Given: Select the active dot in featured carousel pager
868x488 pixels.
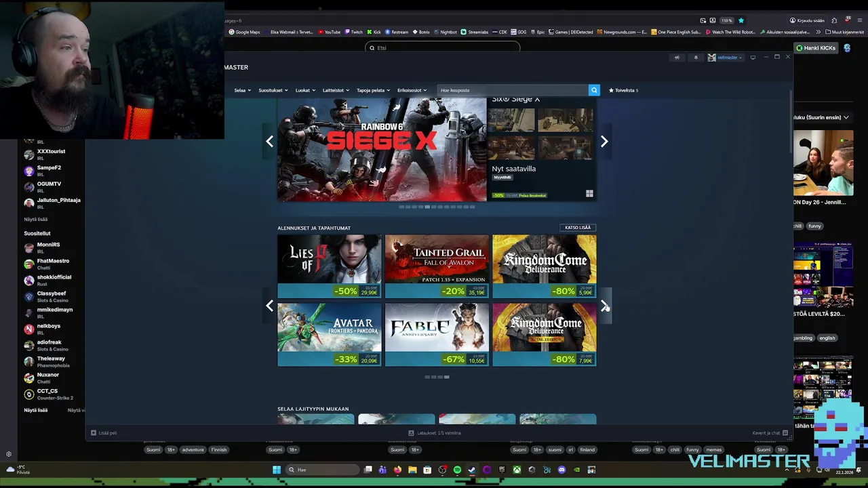Looking at the screenshot, I should point(427,207).
